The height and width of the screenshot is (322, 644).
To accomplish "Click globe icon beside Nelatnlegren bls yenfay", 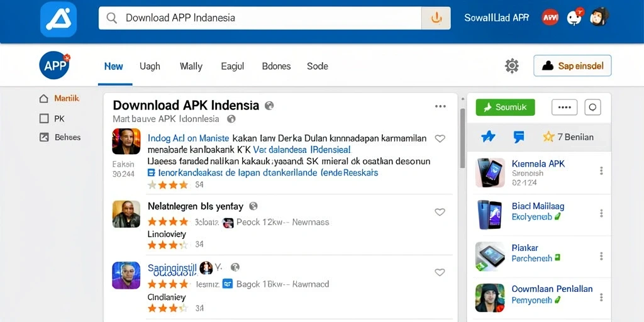I will [253, 206].
